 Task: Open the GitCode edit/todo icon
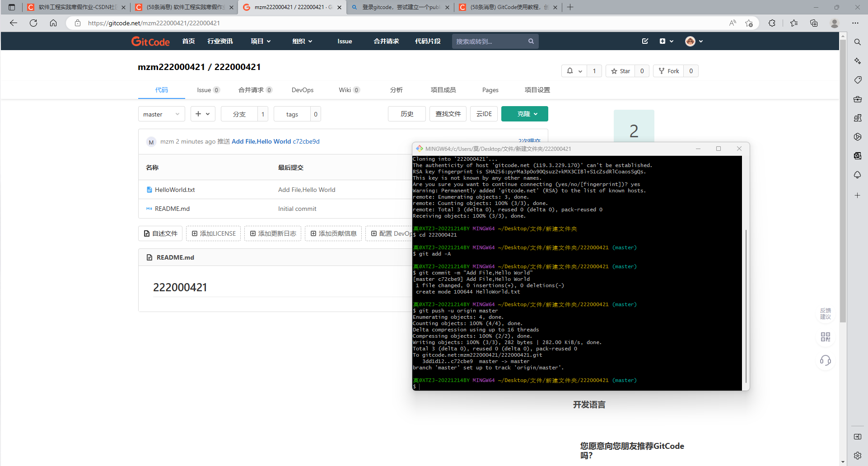pyautogui.click(x=645, y=41)
